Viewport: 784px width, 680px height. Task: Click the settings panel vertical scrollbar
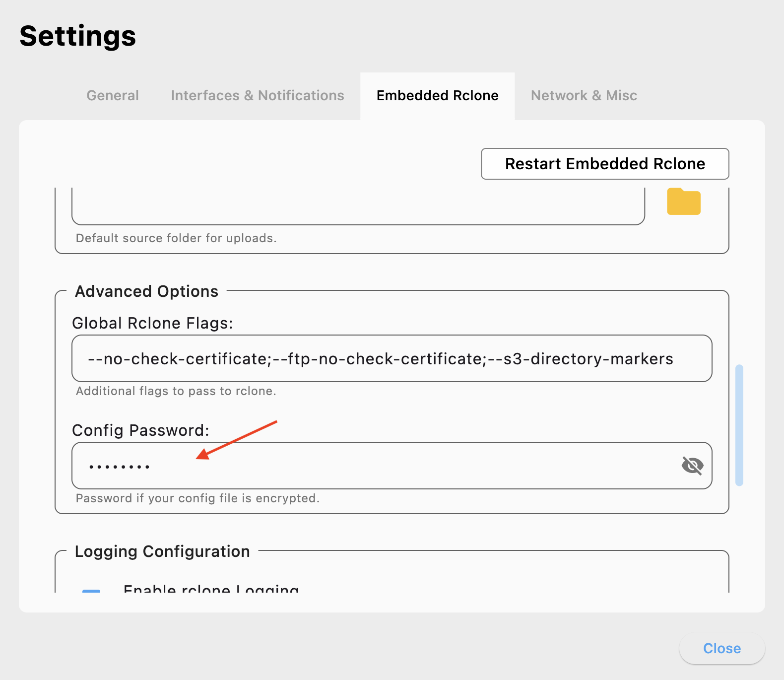coord(739,425)
